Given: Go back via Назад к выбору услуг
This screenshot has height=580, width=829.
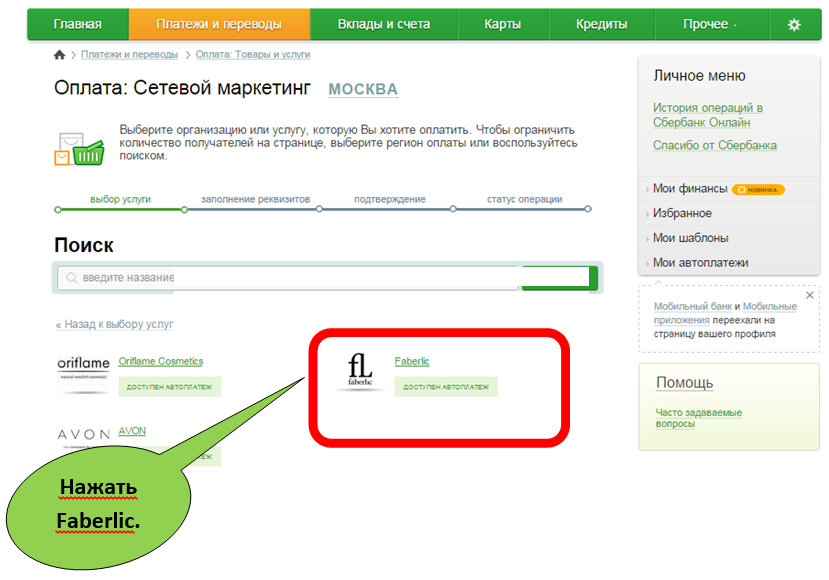Looking at the screenshot, I should [x=114, y=324].
